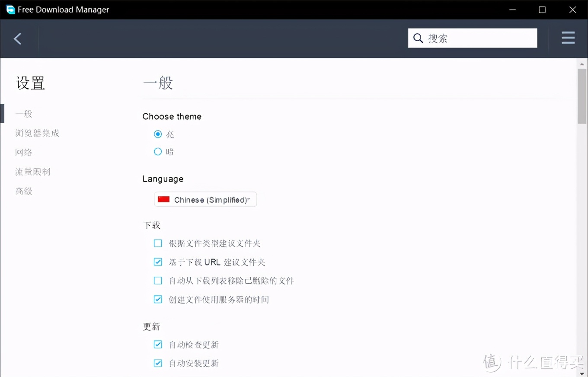Uncheck 创建文件使用服务器的时间

(x=158, y=299)
